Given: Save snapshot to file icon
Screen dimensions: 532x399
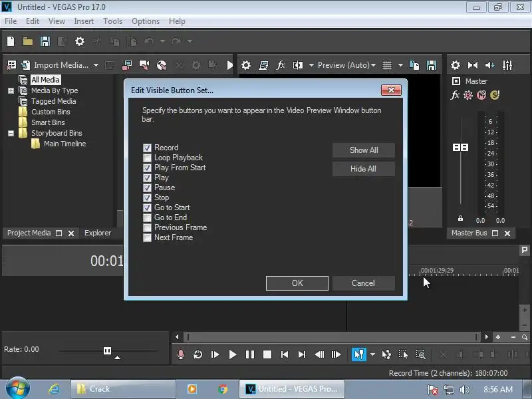Looking at the screenshot, I should (432, 65).
